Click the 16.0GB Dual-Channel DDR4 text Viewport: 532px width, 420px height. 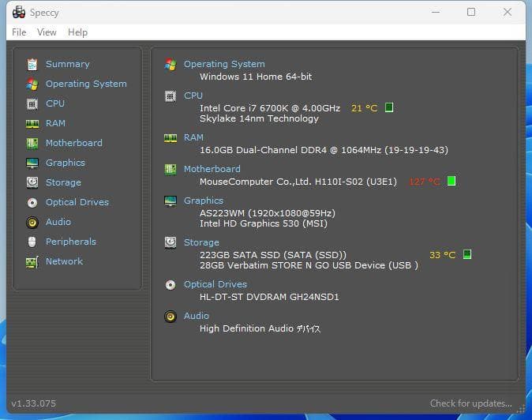coord(324,150)
